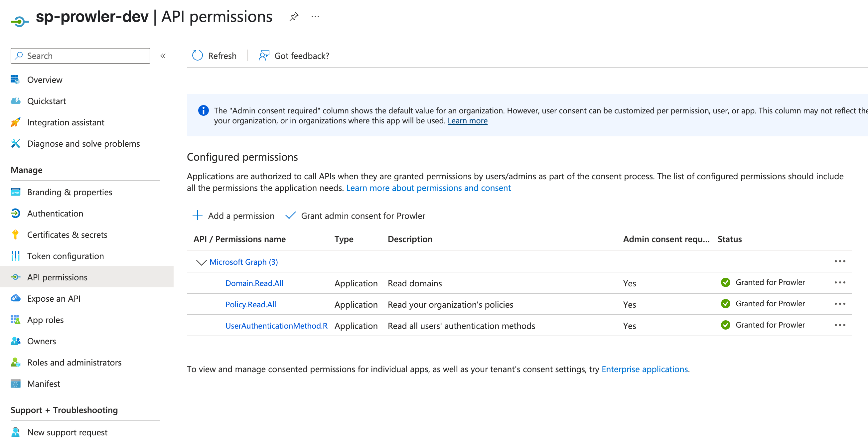Click the blue info icon in the banner
The height and width of the screenshot is (447, 868).
tap(203, 110)
